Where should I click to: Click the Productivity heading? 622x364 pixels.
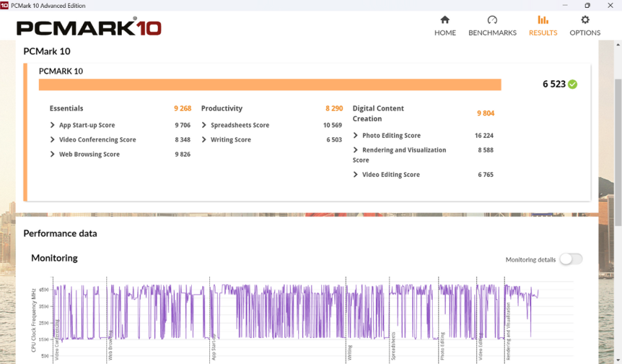pos(222,108)
